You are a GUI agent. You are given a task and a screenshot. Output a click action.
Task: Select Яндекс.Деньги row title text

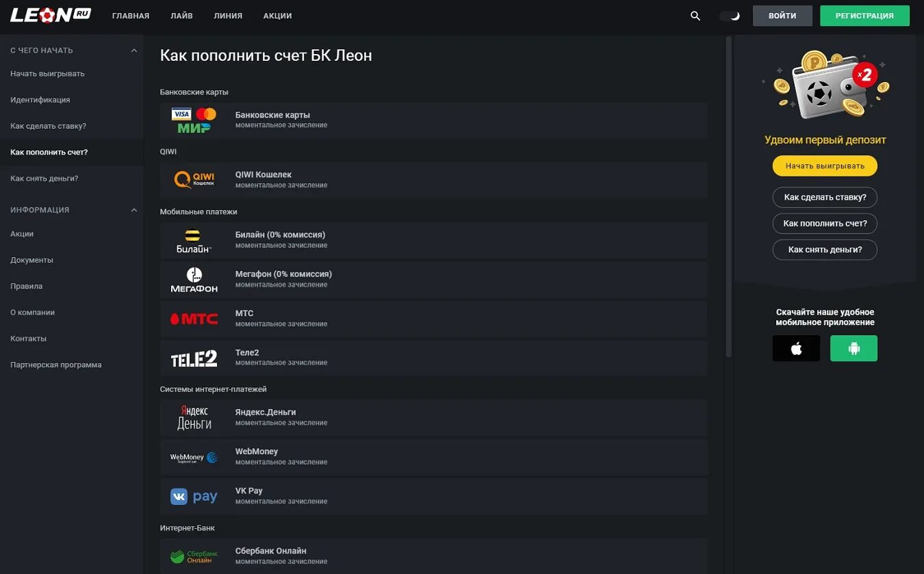(x=266, y=412)
